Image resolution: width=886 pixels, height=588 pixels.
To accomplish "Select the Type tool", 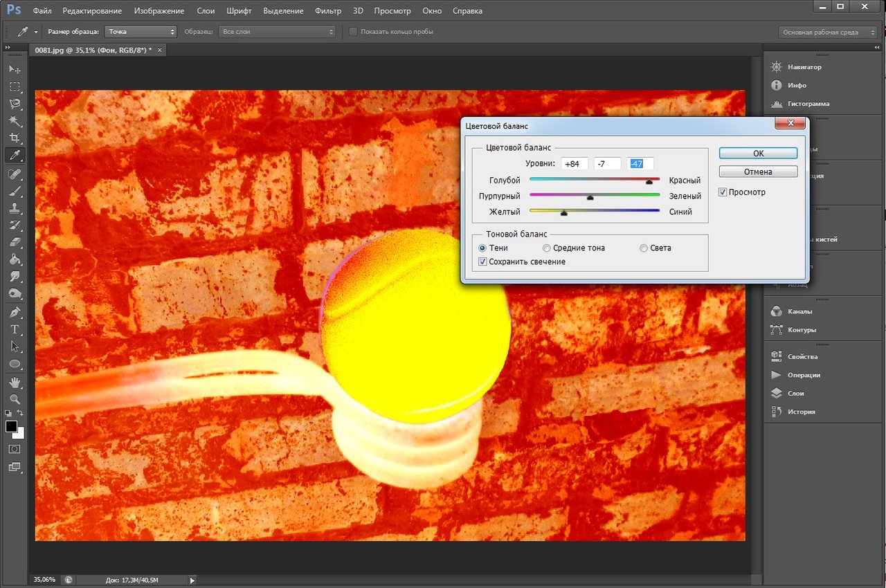I will (x=15, y=329).
